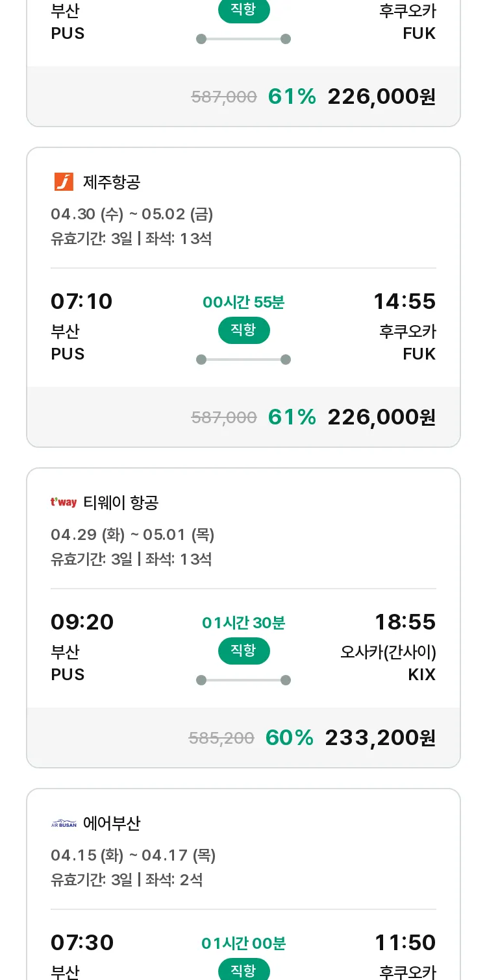The width and height of the screenshot is (487, 980).
Task: Tap the route line under Jeju Air's 직항 badge
Action: 243,360
